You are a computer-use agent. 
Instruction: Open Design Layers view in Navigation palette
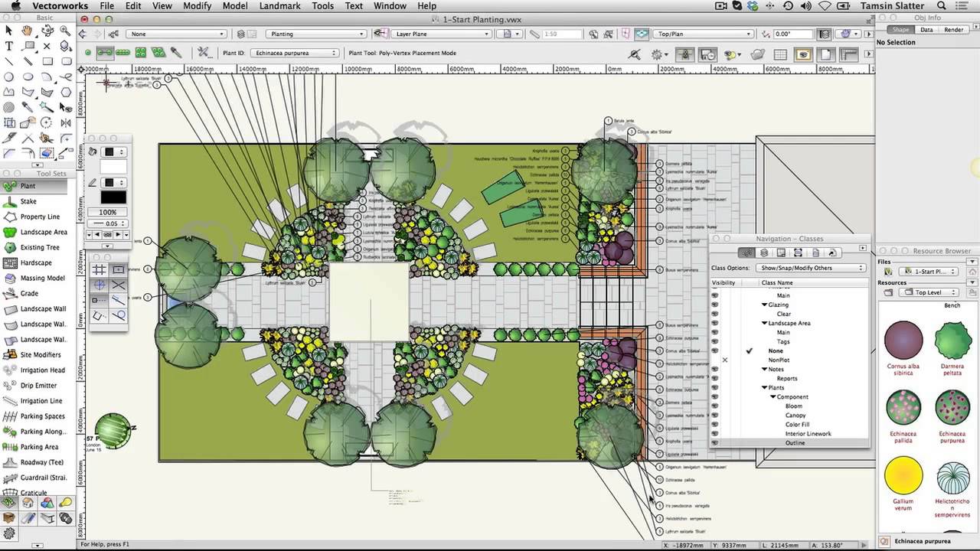(764, 253)
